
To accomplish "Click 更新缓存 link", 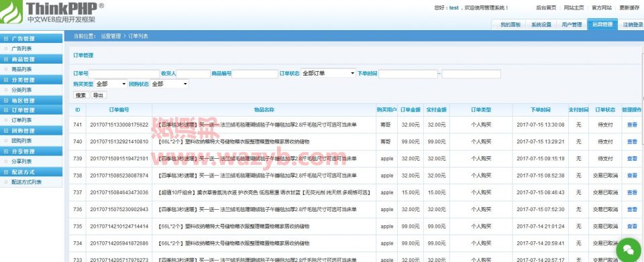I will click(x=629, y=7).
